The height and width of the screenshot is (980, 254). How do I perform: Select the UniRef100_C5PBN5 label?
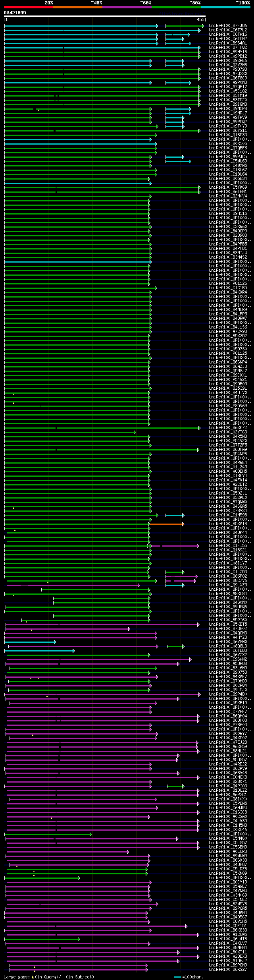point(228,804)
